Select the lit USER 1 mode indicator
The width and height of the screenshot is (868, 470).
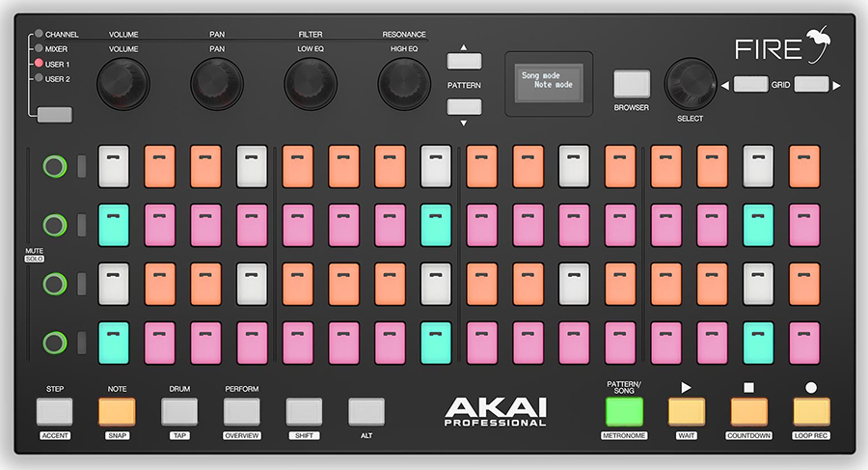[x=39, y=63]
